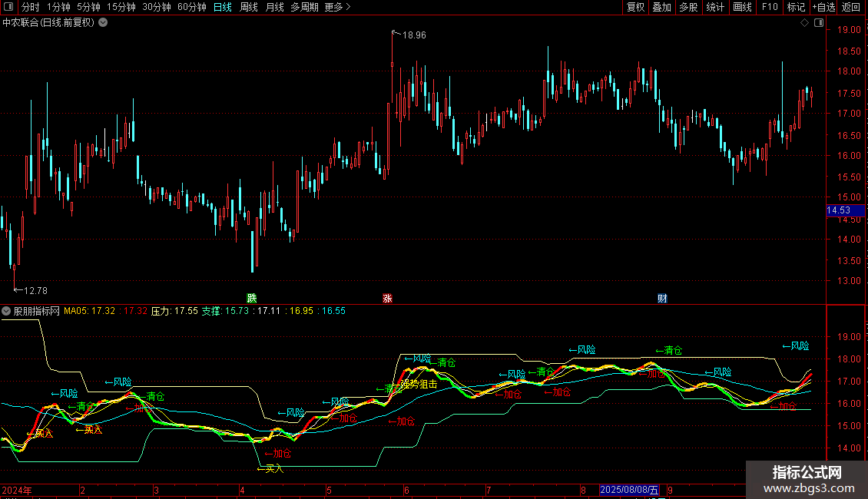868x499 pixels.
Task: Click the 14.53 price label on axis
Action: [x=838, y=210]
